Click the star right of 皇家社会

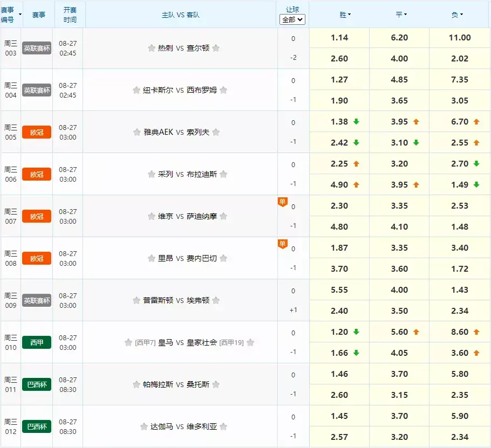[250, 342]
